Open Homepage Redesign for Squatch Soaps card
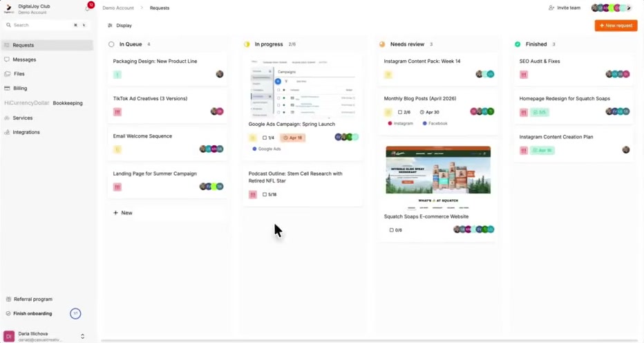 point(574,106)
